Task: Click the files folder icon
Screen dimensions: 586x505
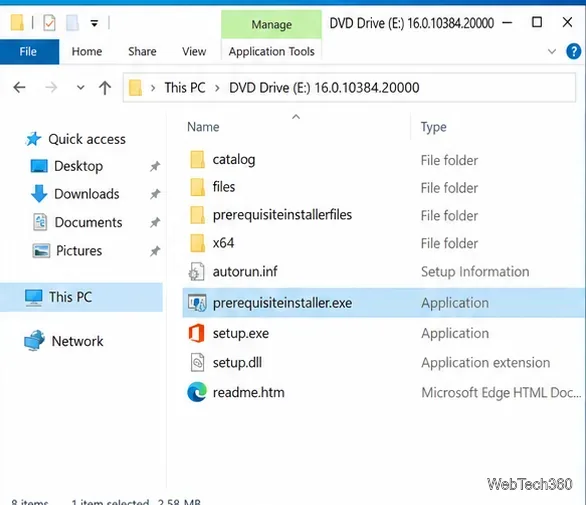Action: (x=197, y=187)
